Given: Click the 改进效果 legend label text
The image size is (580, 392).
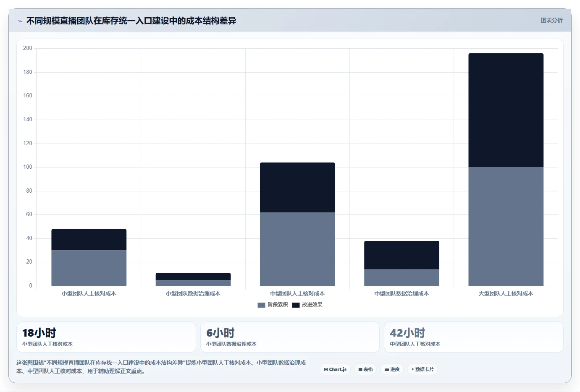Looking at the screenshot, I should click(312, 305).
